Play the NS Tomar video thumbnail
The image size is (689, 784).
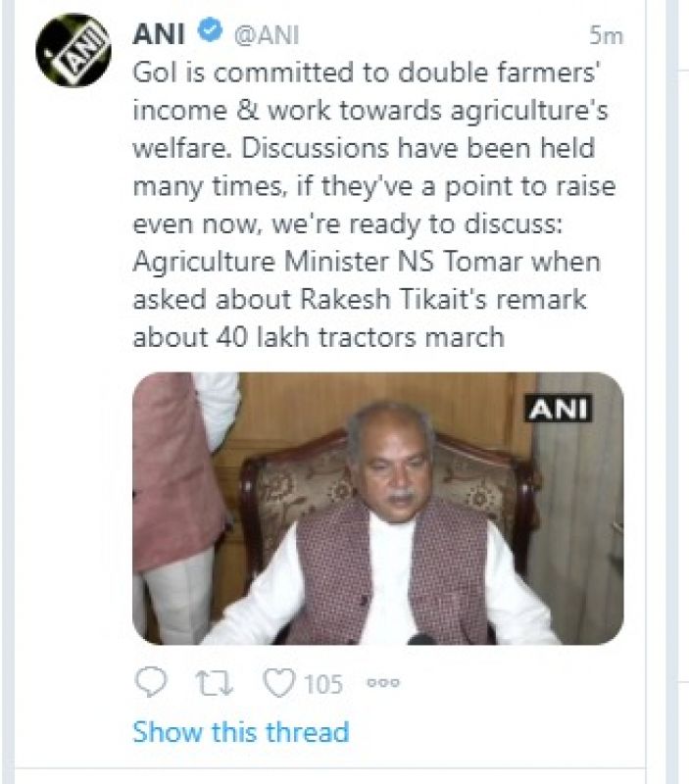point(377,508)
